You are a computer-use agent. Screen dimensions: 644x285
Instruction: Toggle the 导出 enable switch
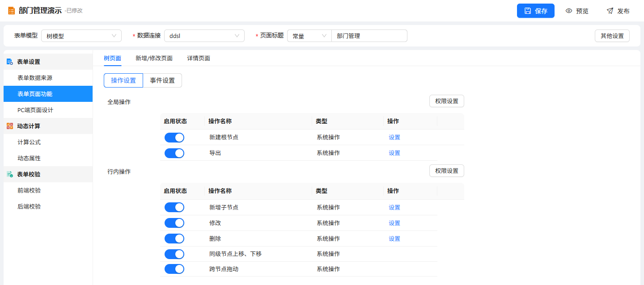coord(174,153)
